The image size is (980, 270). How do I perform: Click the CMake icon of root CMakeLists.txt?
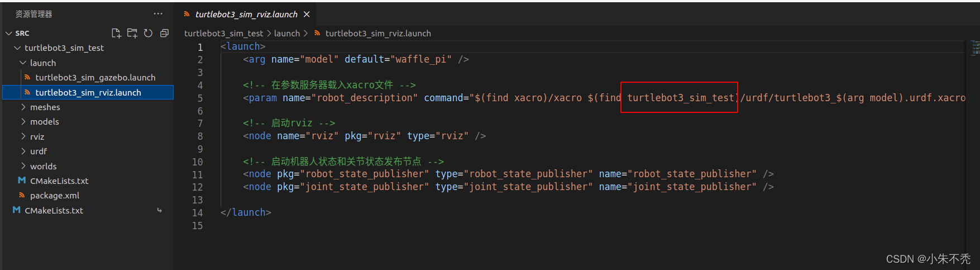(x=16, y=210)
